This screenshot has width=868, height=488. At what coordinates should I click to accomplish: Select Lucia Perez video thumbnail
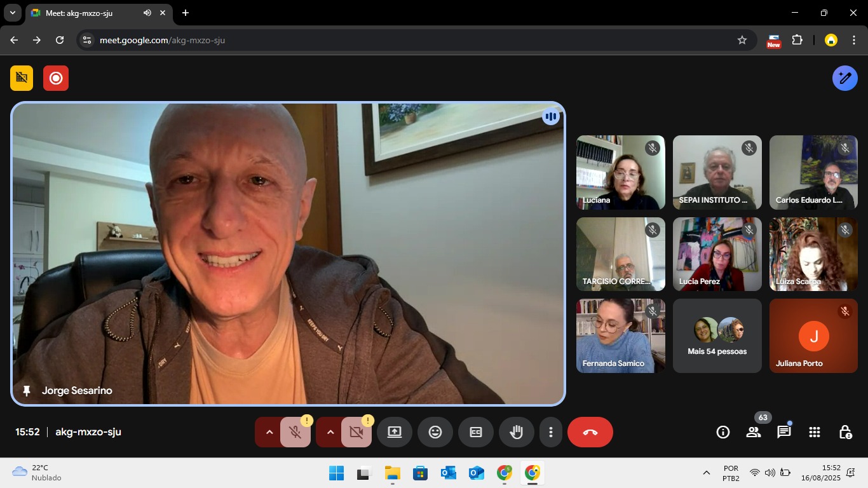click(717, 254)
